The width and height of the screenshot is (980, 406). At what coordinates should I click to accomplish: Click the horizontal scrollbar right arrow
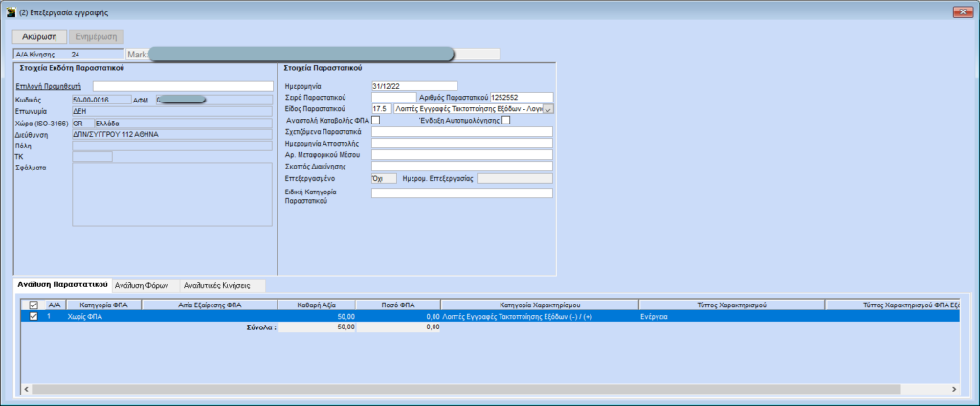click(954, 389)
